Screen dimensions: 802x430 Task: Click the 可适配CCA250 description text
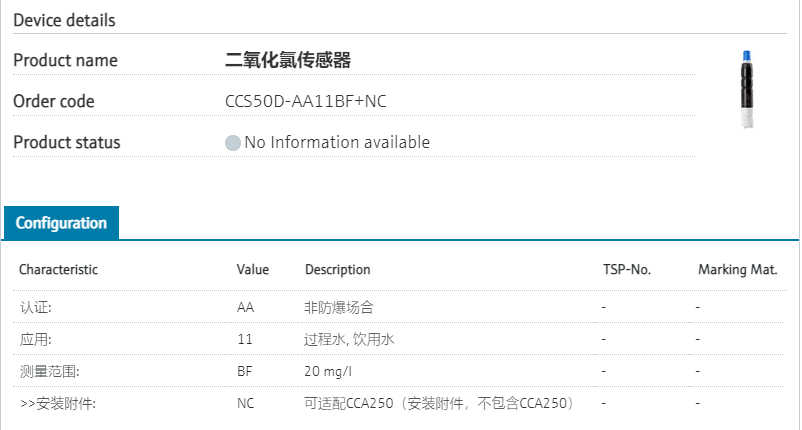440,404
